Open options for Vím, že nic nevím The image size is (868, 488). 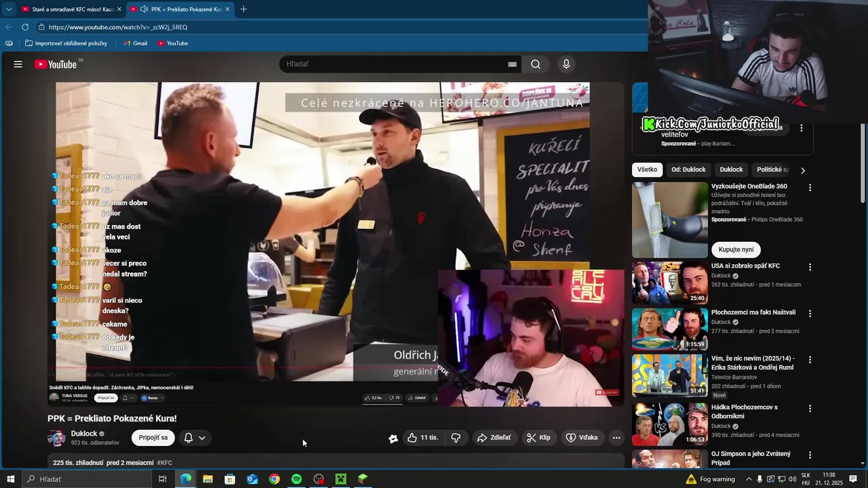click(810, 360)
